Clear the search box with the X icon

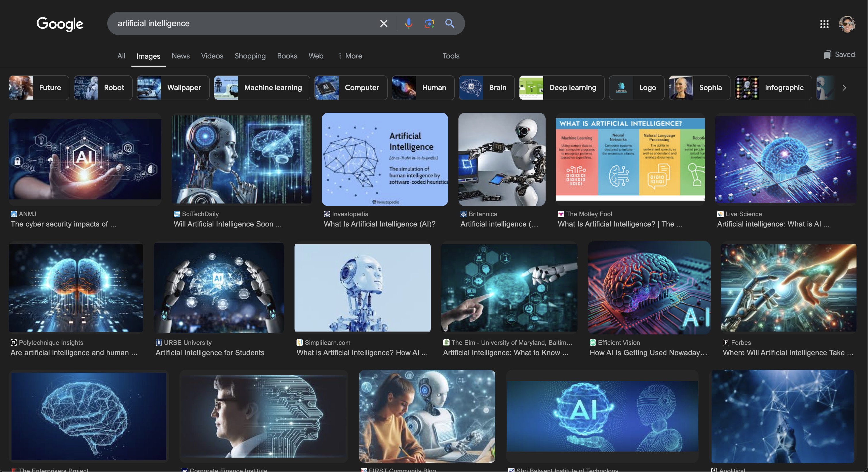(383, 23)
